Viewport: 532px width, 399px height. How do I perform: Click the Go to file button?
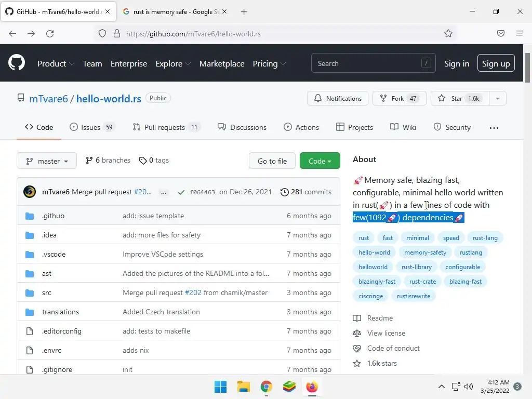(272, 161)
